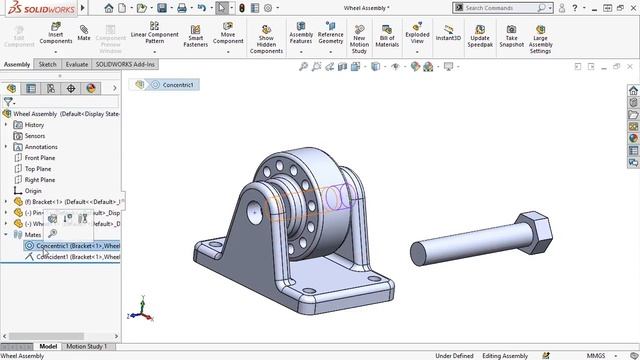Switch to the ConfigurationManager tab

(x=51, y=88)
